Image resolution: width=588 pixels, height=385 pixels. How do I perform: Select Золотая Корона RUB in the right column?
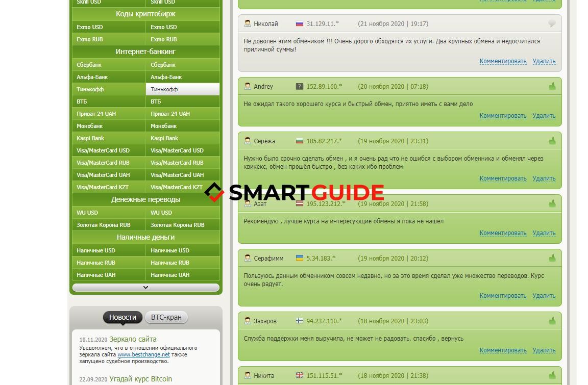183,225
